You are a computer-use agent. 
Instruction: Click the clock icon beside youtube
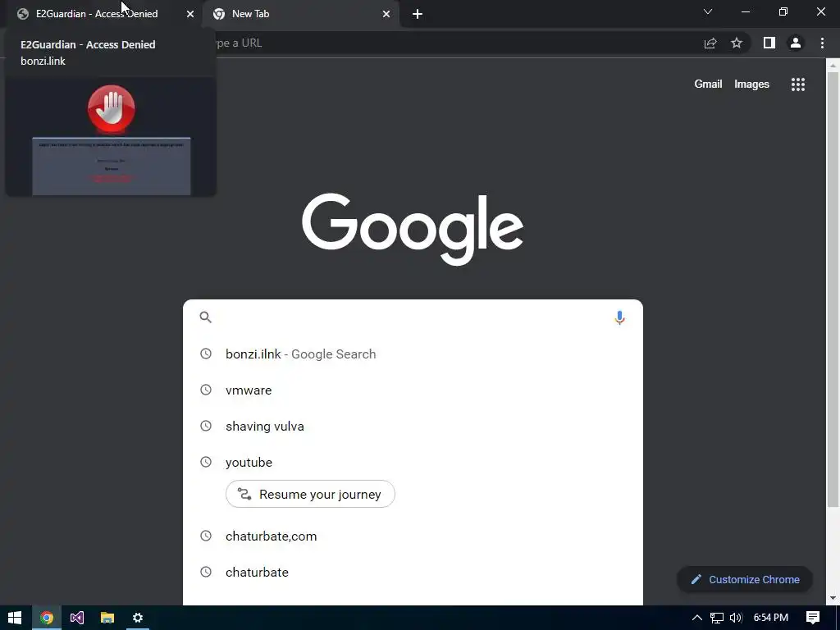tap(206, 462)
